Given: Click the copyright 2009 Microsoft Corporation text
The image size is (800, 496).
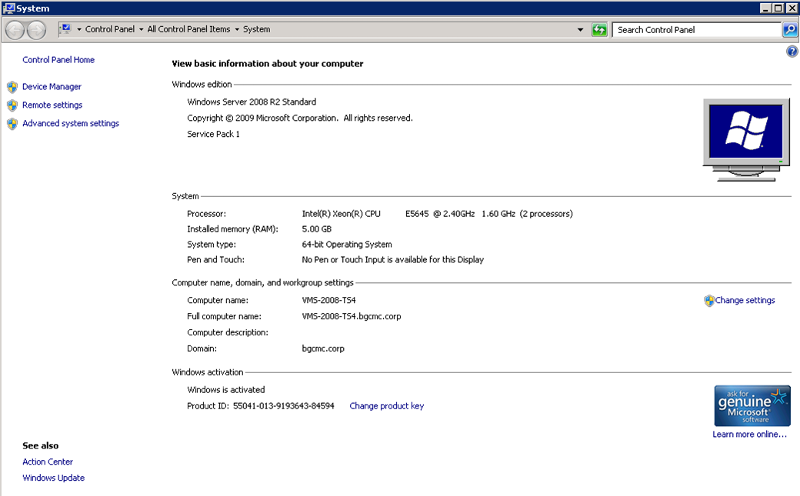Looking at the screenshot, I should 299,118.
